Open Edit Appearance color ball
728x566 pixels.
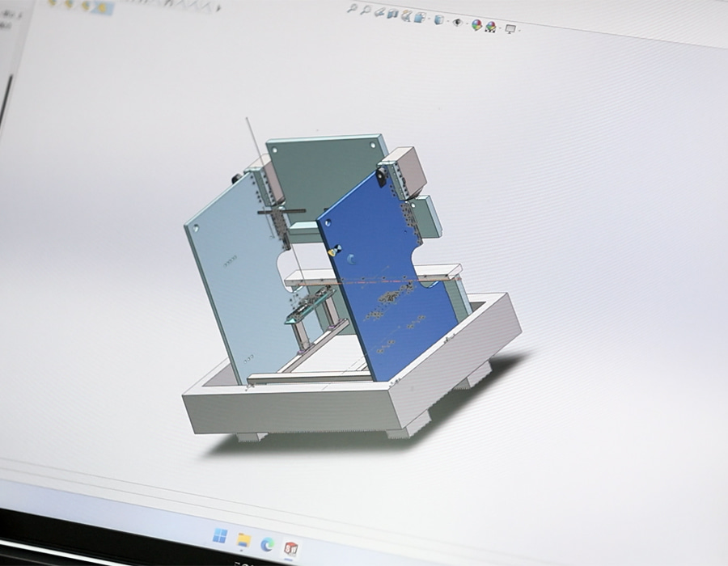pyautogui.click(x=477, y=24)
